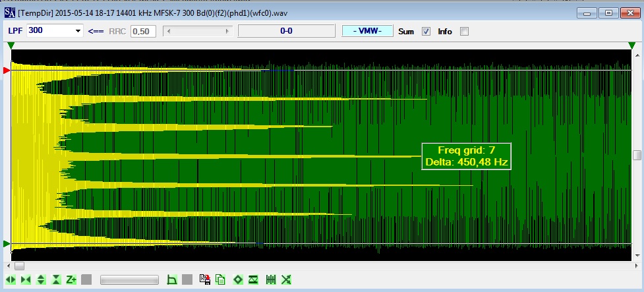Click the gray square next to Z+
This screenshot has height=292, width=644.
86,279
